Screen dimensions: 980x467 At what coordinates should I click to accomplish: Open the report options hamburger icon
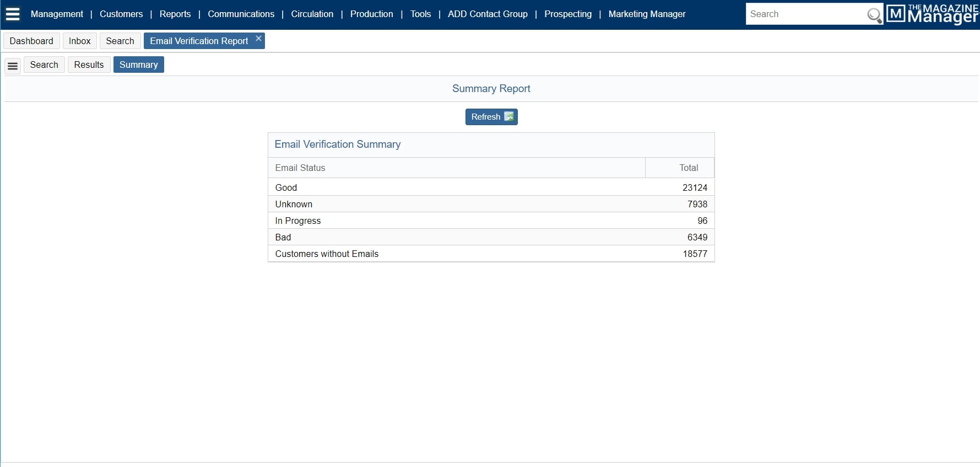[x=13, y=66]
